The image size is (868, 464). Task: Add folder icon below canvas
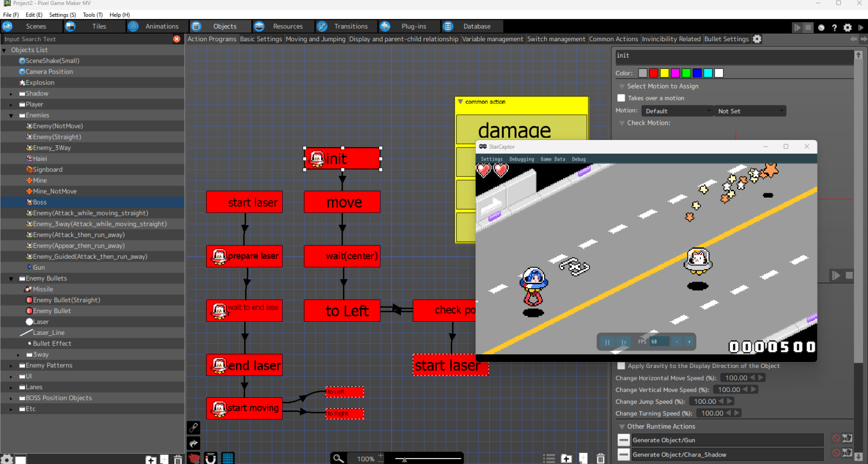(x=566, y=459)
